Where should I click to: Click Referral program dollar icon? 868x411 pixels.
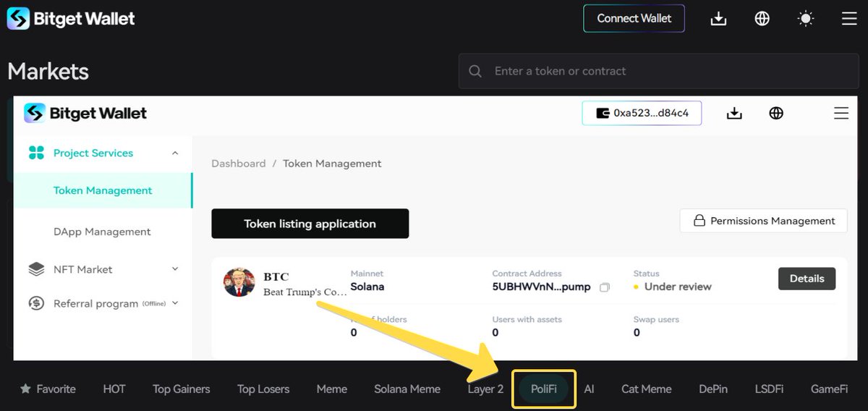[x=36, y=303]
